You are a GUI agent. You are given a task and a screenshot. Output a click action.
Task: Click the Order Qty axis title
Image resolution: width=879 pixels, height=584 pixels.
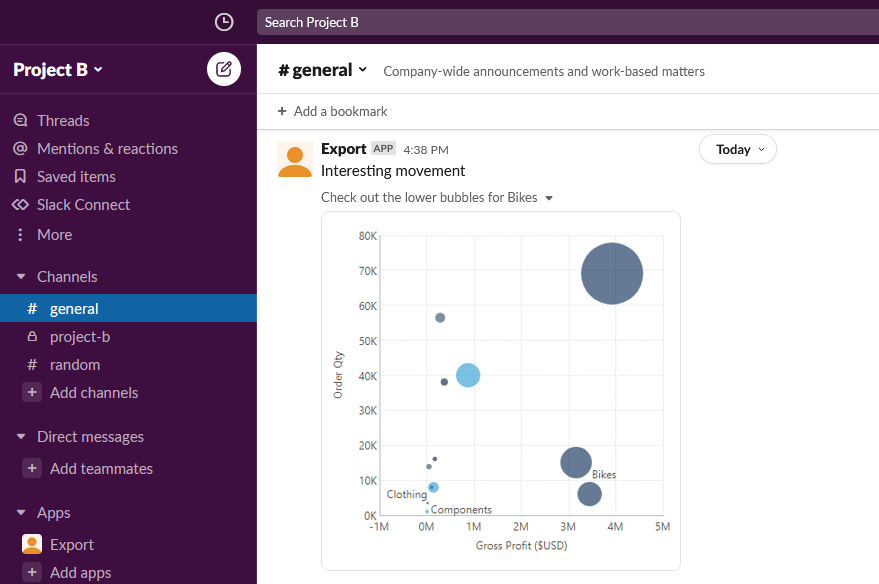pos(338,375)
